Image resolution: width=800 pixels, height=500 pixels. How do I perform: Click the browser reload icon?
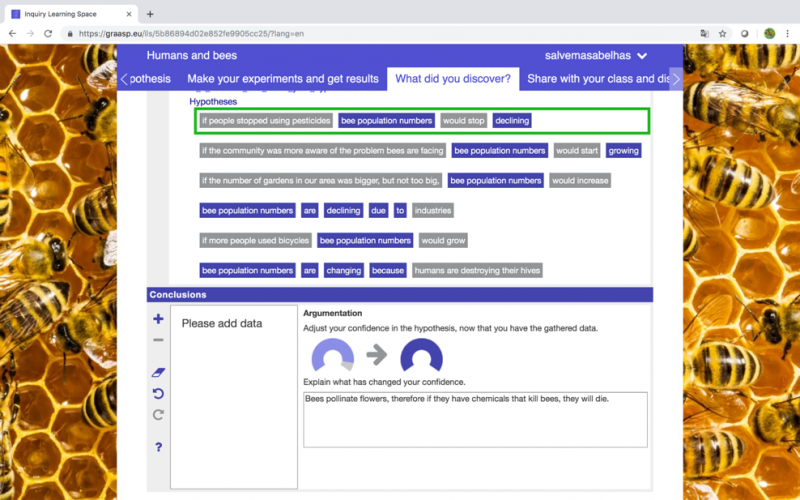(48, 34)
